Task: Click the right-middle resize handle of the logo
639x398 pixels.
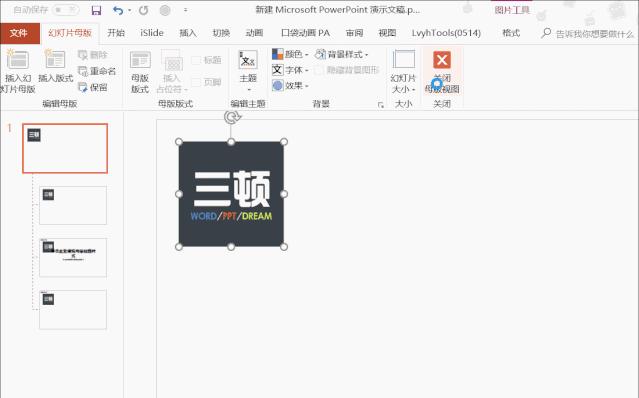Action: (284, 194)
